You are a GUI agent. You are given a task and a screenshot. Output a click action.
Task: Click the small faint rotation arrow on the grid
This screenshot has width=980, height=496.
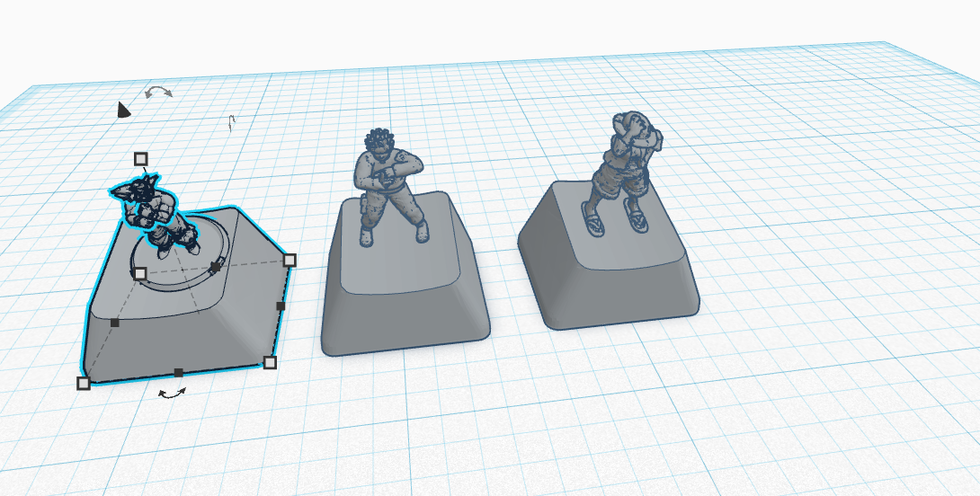tap(231, 124)
